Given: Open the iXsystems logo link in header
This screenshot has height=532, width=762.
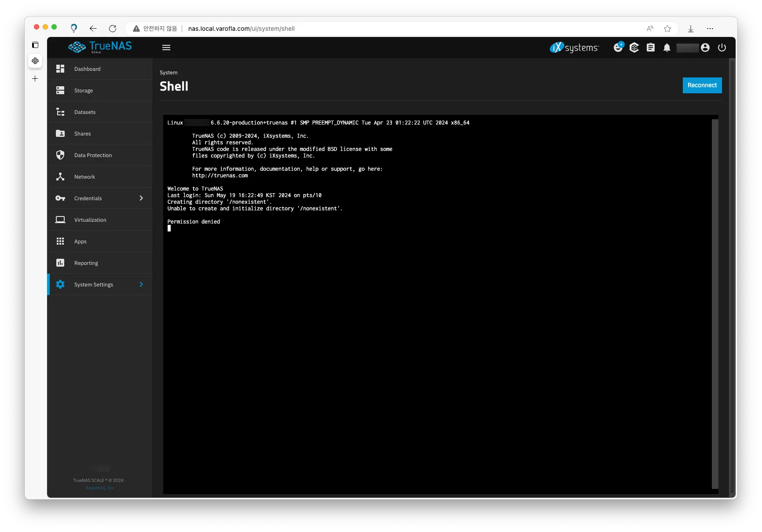Looking at the screenshot, I should tap(574, 48).
